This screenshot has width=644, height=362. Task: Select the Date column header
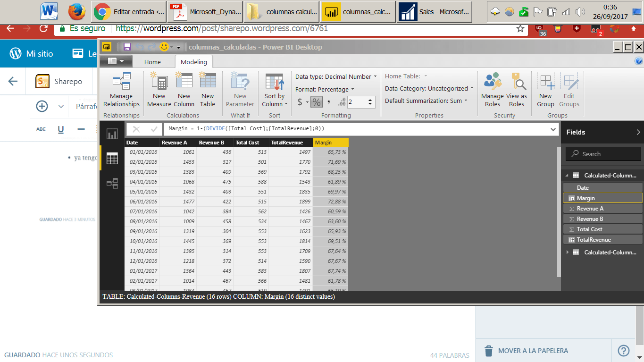point(142,143)
